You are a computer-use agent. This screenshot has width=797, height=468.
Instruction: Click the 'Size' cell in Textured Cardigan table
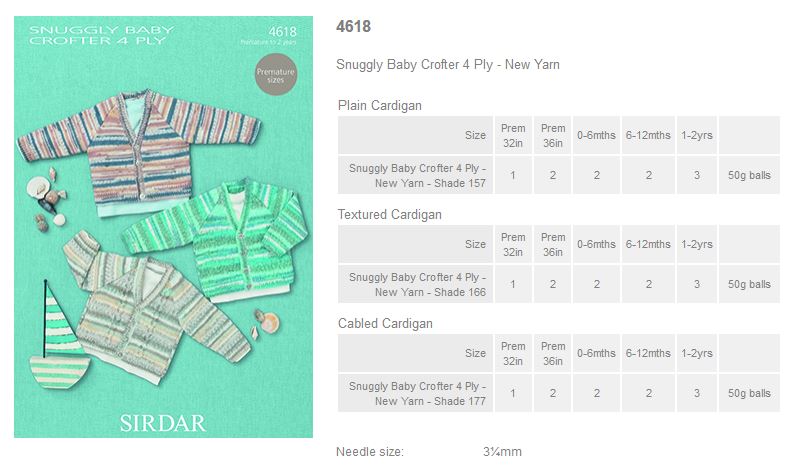[415, 244]
